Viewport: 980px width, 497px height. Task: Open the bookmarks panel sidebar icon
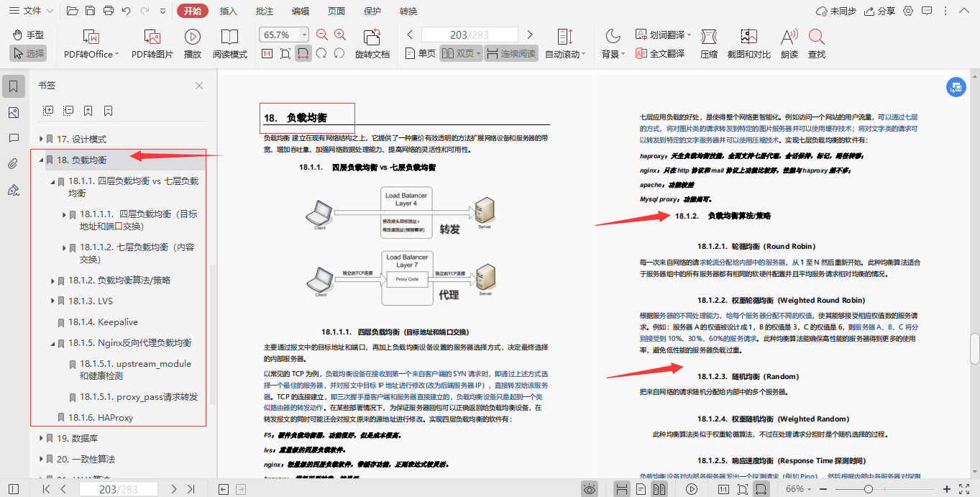point(13,87)
